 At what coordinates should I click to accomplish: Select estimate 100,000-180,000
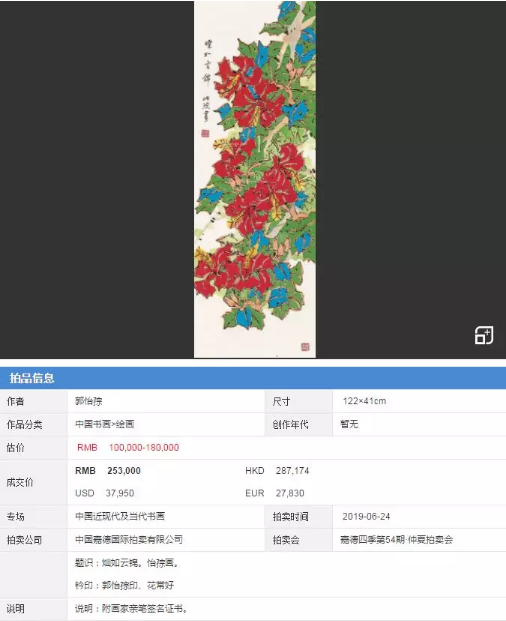[x=144, y=448]
